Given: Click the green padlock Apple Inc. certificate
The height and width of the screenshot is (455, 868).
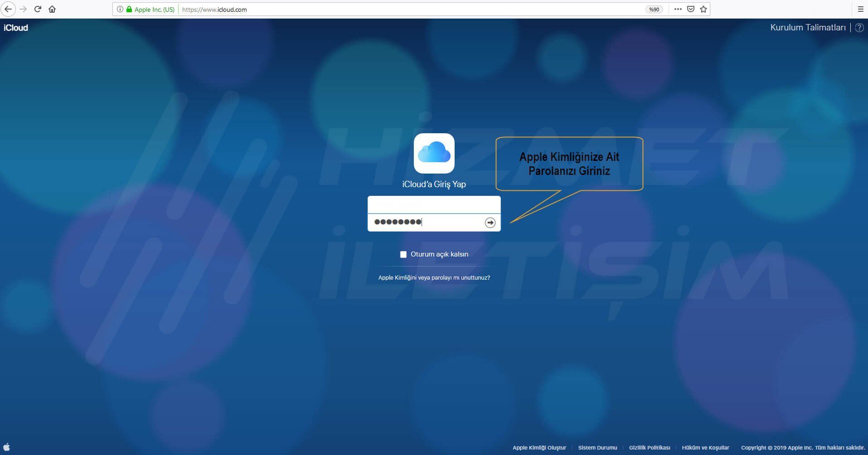Looking at the screenshot, I should click(151, 9).
